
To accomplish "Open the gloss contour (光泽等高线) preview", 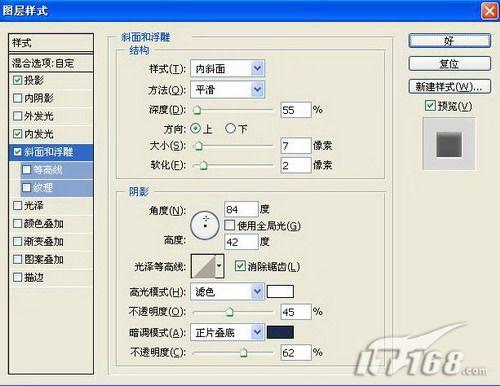I will tap(203, 266).
